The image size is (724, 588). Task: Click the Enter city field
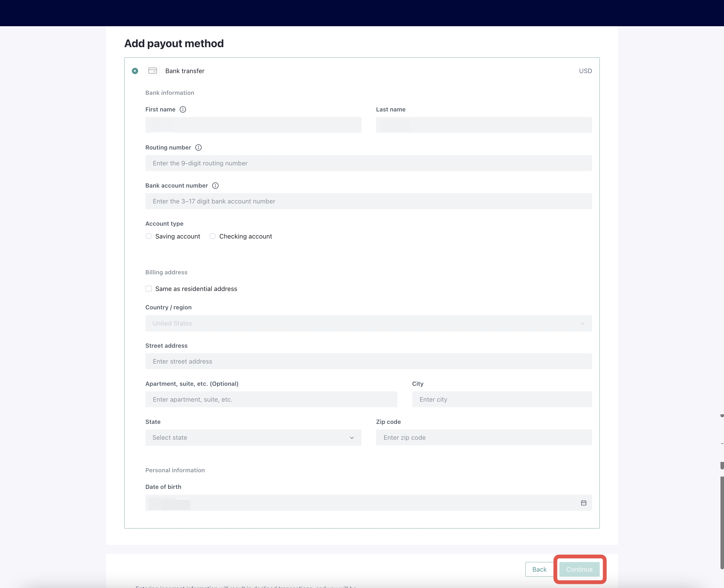(x=502, y=400)
